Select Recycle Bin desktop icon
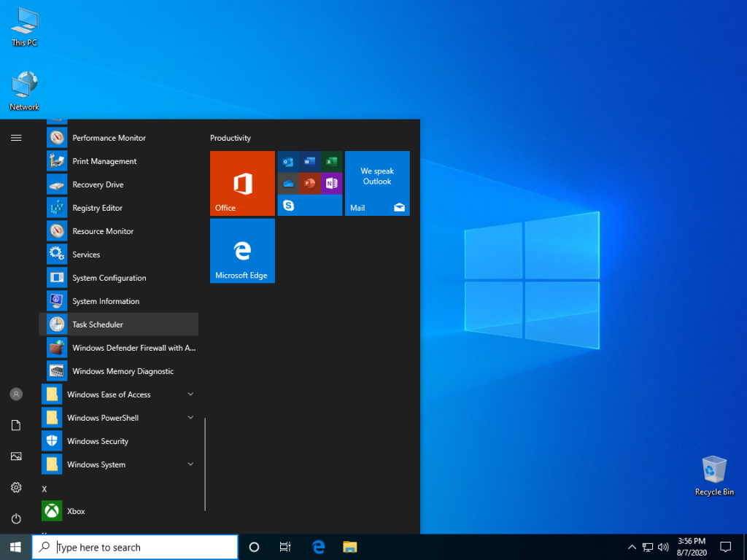747x560 pixels. click(x=715, y=475)
